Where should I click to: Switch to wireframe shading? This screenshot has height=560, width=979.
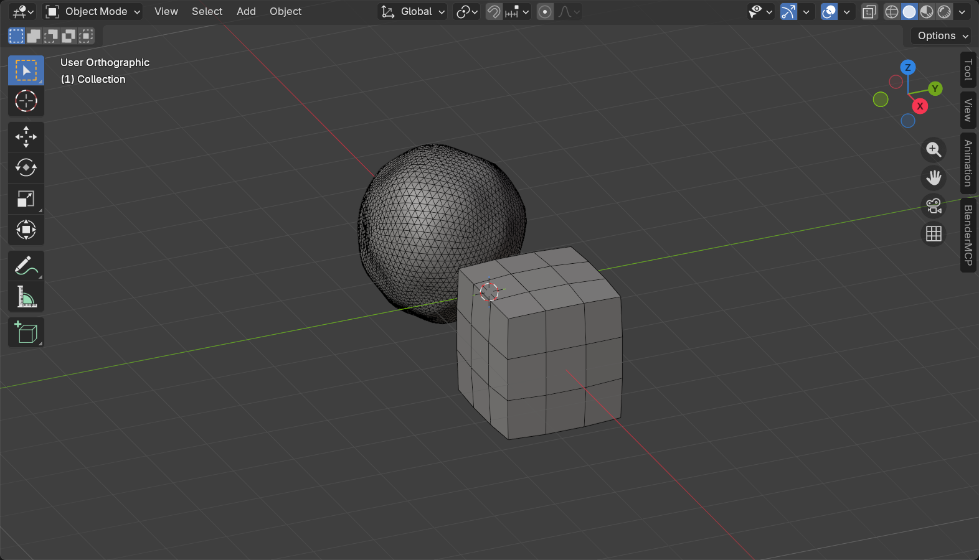pos(892,12)
